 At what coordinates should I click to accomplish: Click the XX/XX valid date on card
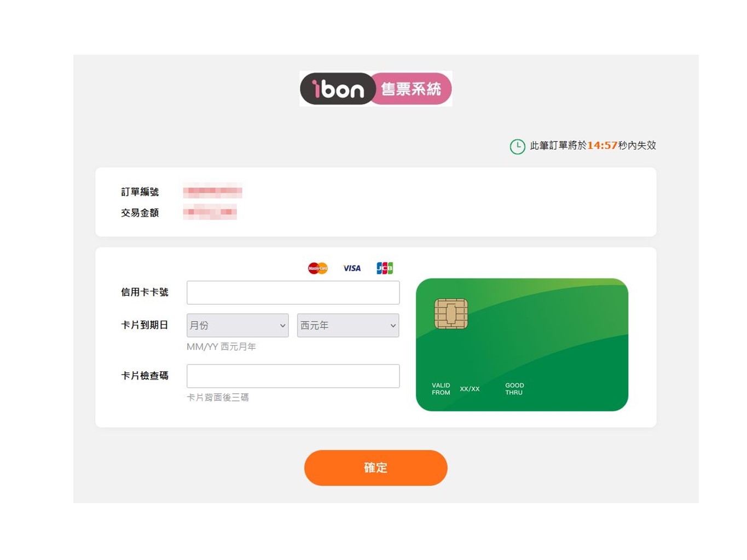[470, 389]
